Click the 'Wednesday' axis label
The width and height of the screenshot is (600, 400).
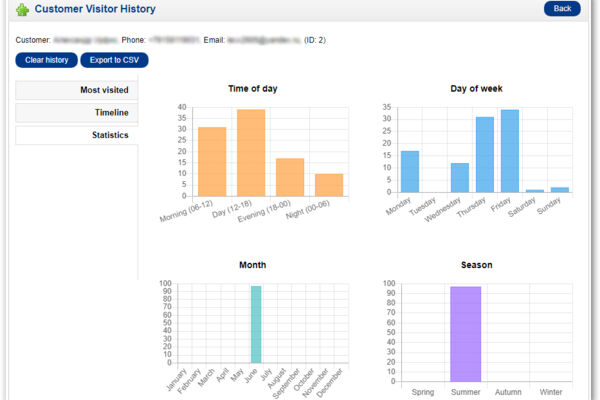(x=442, y=210)
